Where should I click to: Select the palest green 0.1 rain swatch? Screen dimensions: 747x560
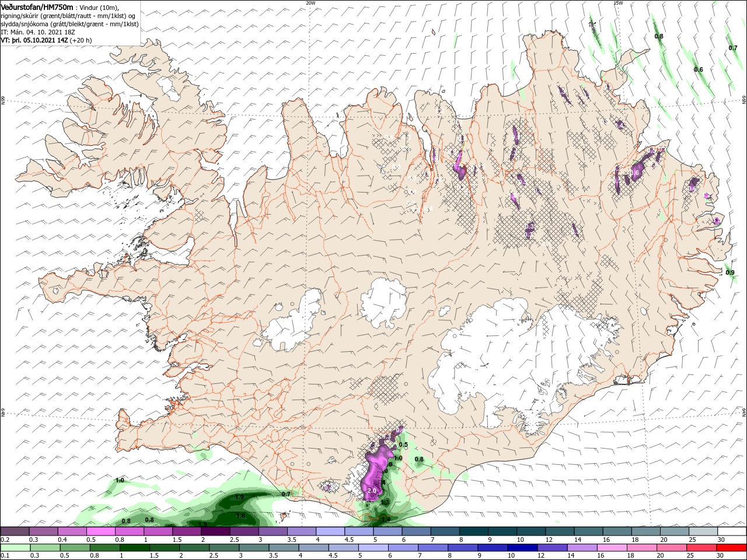[15, 548]
